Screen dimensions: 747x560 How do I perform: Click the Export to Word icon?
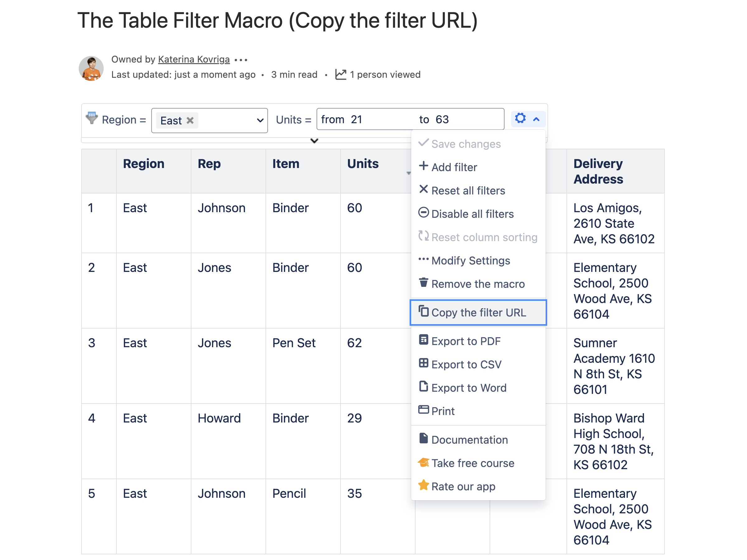point(424,387)
